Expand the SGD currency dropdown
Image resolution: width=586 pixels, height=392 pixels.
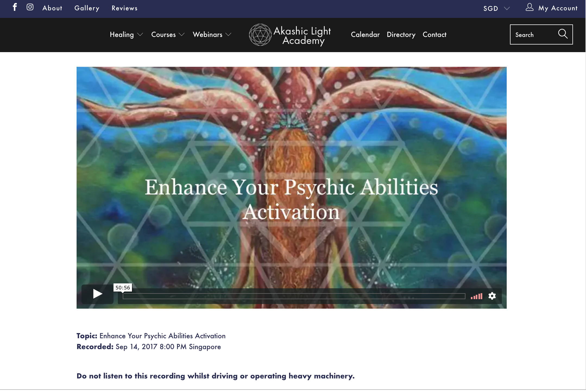pyautogui.click(x=496, y=8)
